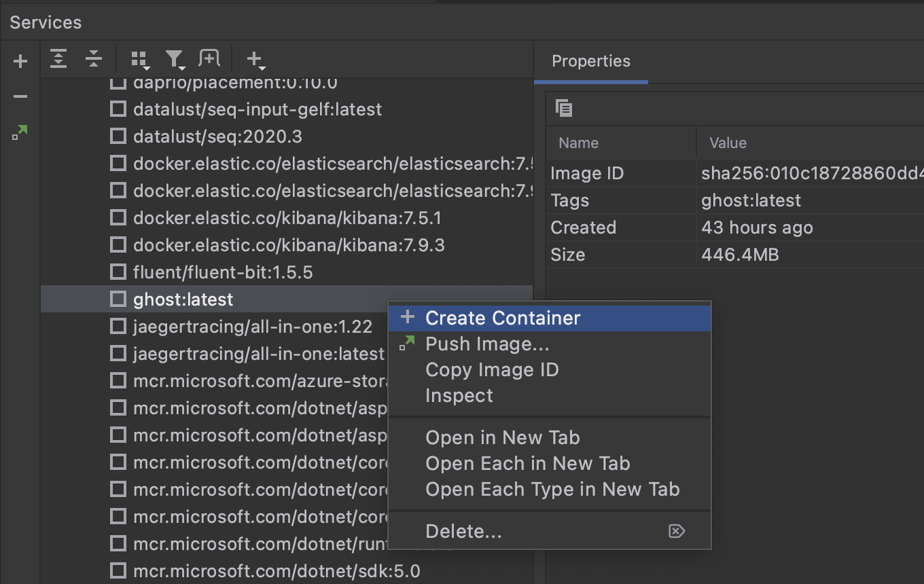
Task: Click the minus remove icon in left sidebar
Action: point(20,97)
